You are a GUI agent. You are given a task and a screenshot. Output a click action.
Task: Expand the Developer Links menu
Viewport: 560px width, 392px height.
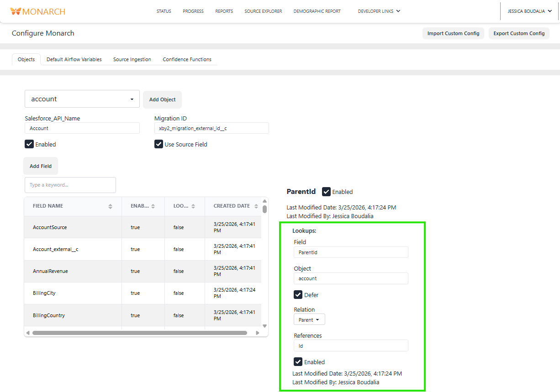tap(379, 11)
